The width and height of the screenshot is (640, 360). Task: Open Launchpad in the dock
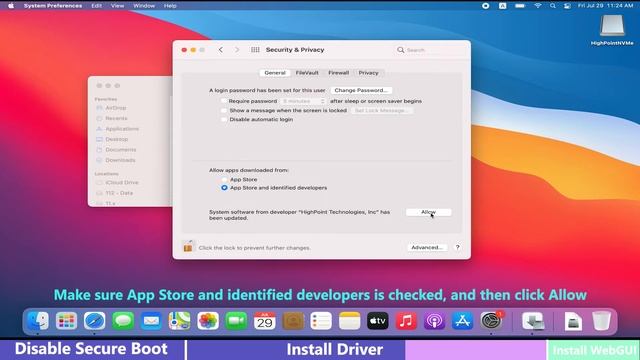coord(66,321)
